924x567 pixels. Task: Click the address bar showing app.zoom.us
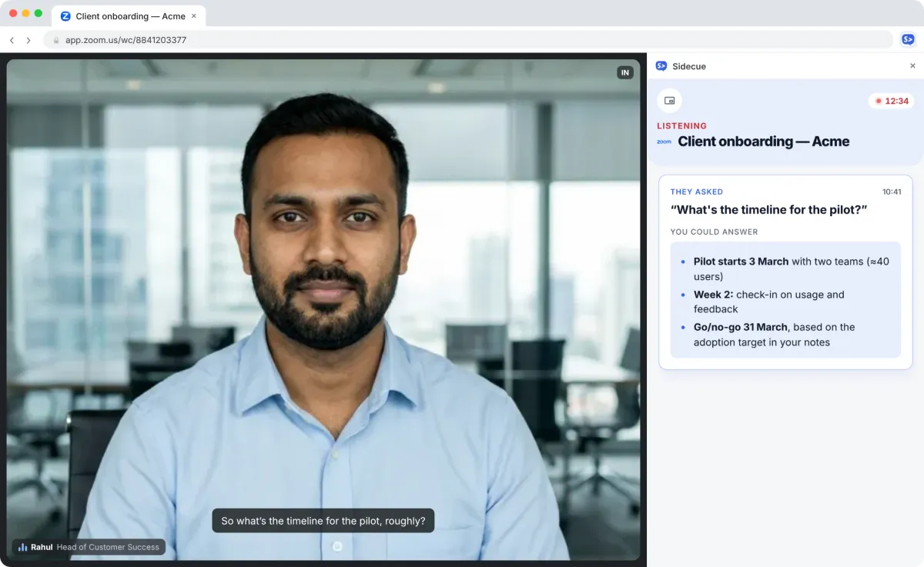(467, 40)
